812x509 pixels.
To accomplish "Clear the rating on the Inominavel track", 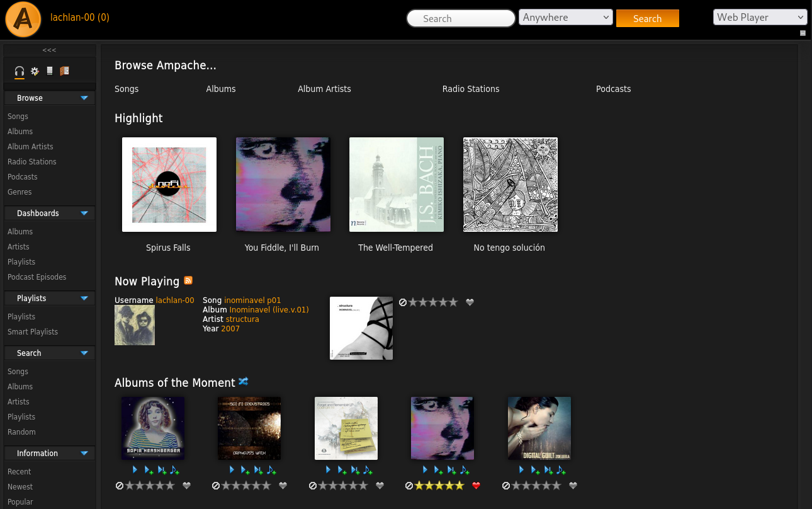I will tap(403, 302).
